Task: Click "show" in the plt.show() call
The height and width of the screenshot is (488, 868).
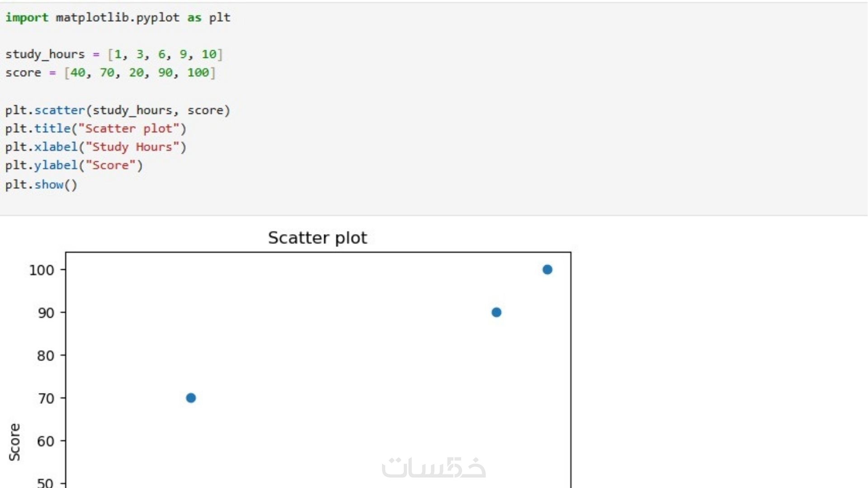Action: pos(49,185)
